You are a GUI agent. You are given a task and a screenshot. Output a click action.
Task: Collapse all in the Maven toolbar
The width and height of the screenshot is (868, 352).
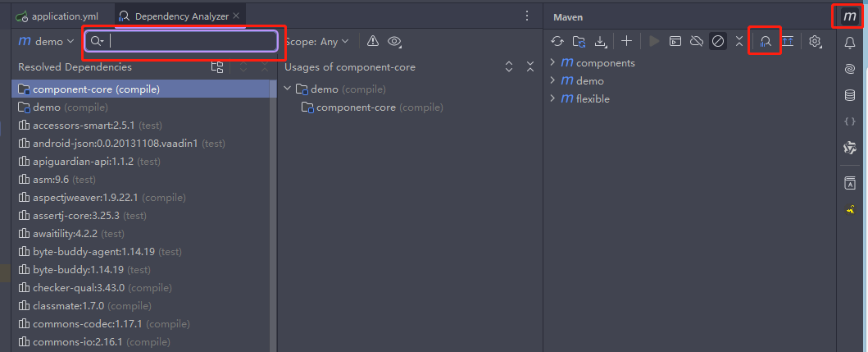click(x=738, y=41)
